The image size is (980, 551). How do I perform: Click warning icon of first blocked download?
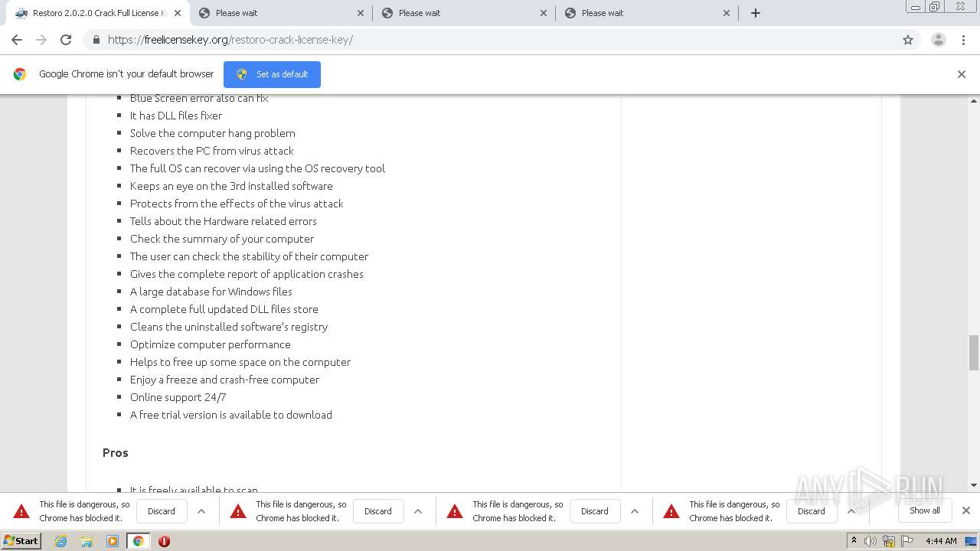(21, 511)
